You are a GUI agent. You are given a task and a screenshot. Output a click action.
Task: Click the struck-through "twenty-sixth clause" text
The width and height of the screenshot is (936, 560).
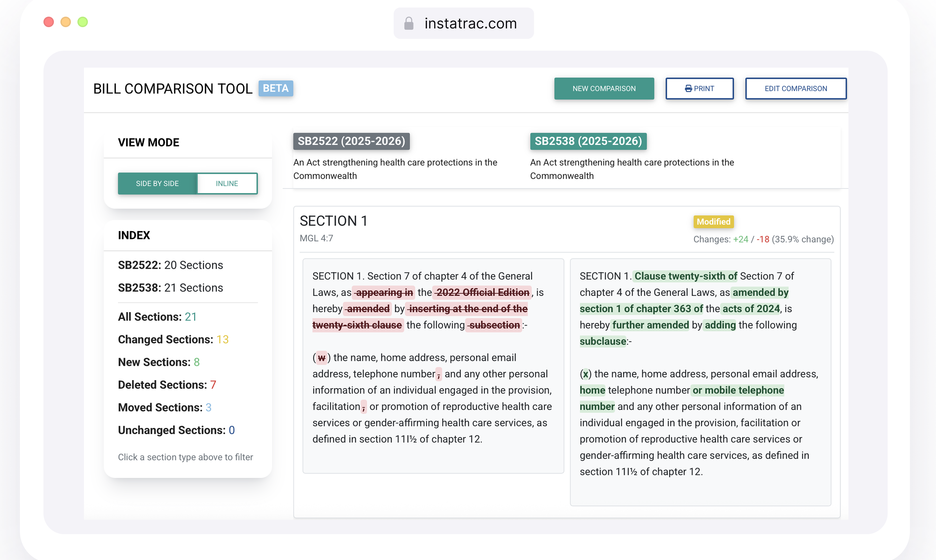358,325
